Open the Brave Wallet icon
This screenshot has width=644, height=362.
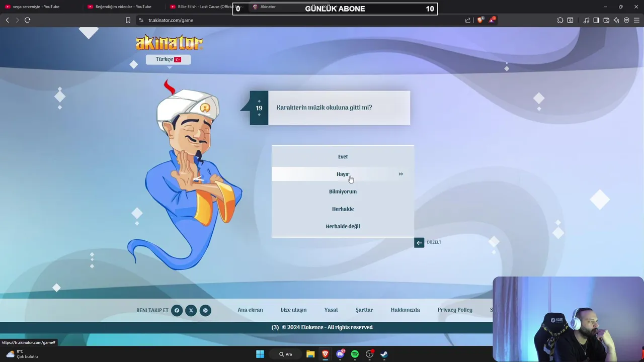tap(606, 20)
